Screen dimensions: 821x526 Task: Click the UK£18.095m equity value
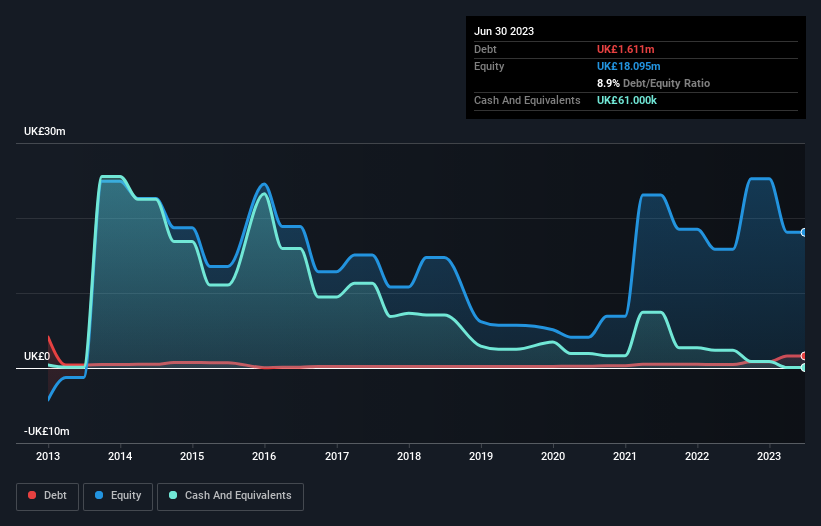tap(629, 66)
